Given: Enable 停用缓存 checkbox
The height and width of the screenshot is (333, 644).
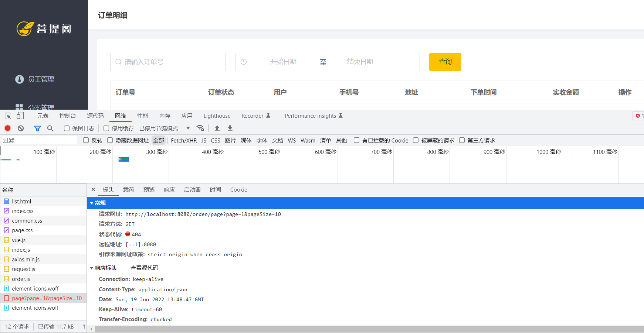Looking at the screenshot, I should pyautogui.click(x=106, y=128).
